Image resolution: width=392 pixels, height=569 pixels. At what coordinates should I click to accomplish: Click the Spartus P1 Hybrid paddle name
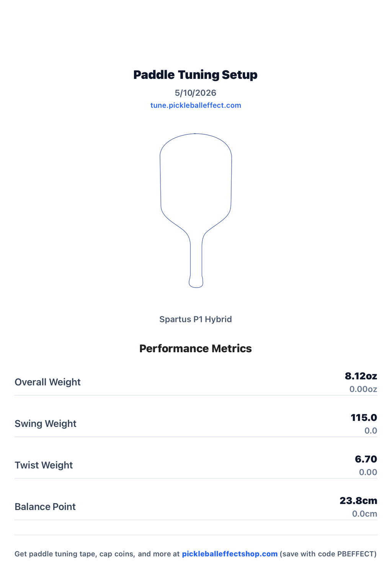[x=196, y=319]
